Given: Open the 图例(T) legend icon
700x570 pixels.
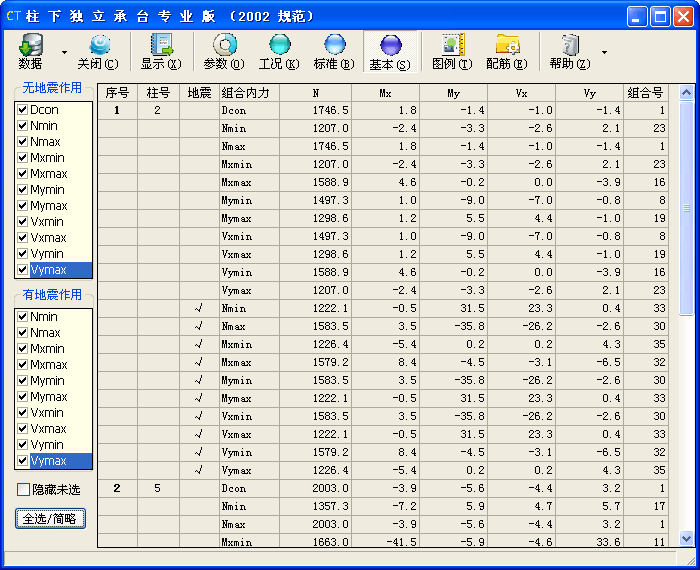Looking at the screenshot, I should tap(452, 52).
